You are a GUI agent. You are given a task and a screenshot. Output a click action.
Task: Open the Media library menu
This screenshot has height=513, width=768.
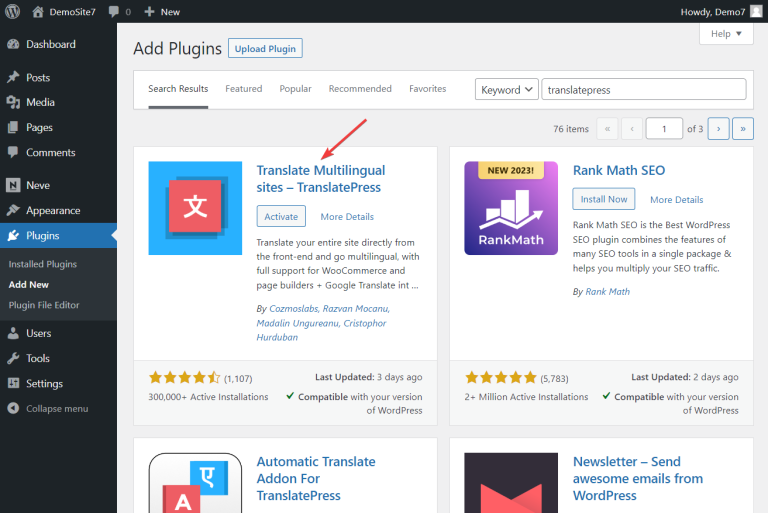40,102
